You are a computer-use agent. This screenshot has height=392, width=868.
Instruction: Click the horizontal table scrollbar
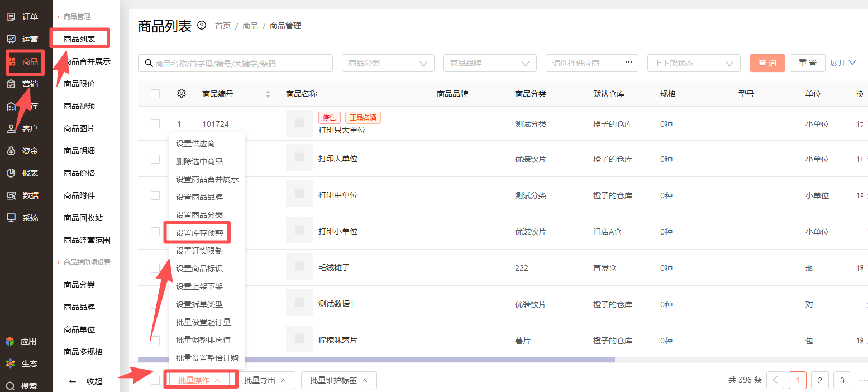tap(376, 359)
